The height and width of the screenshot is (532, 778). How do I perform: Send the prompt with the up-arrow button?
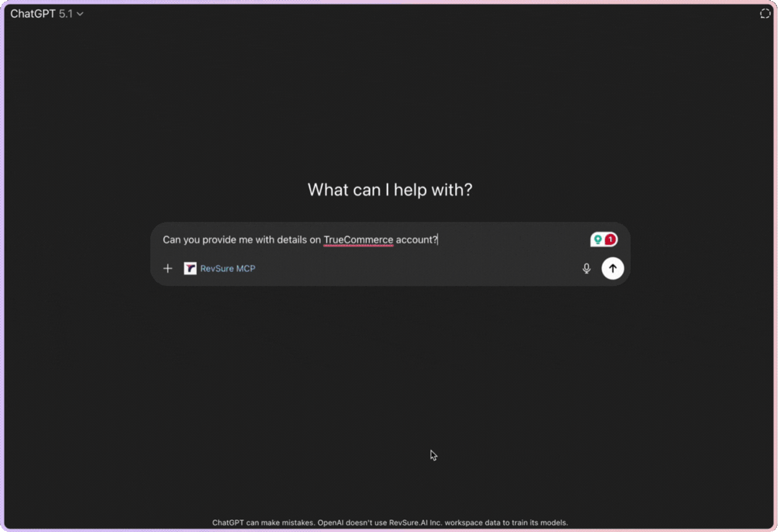point(612,269)
